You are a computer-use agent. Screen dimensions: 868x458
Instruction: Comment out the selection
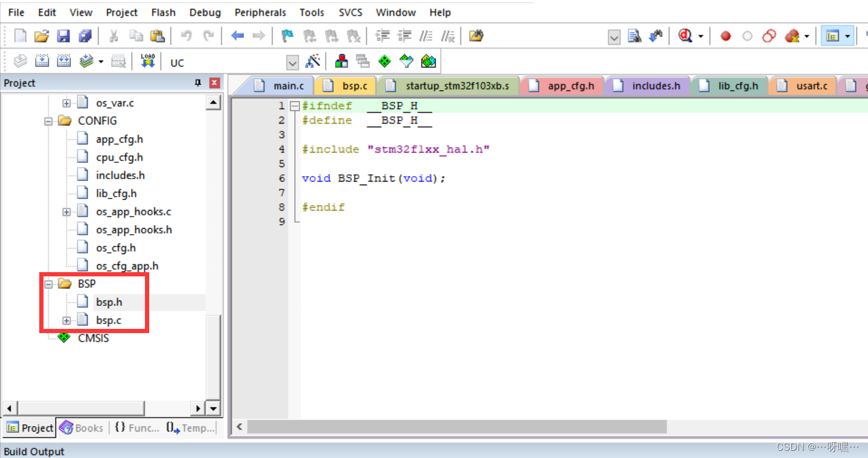(426, 36)
